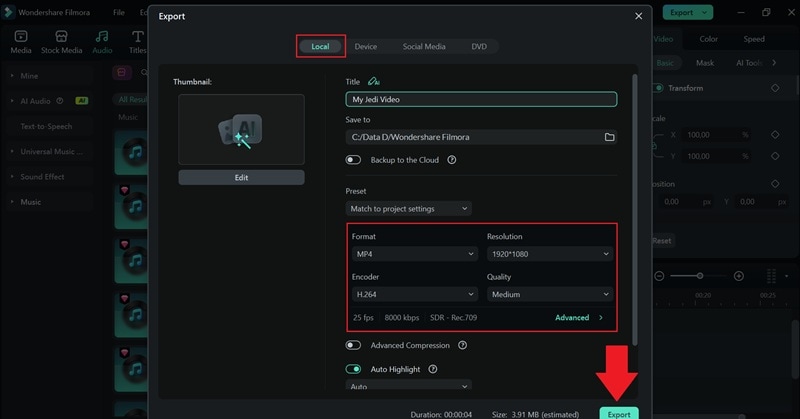Click the AI title generator pen icon
800x419 pixels.
[x=373, y=81]
